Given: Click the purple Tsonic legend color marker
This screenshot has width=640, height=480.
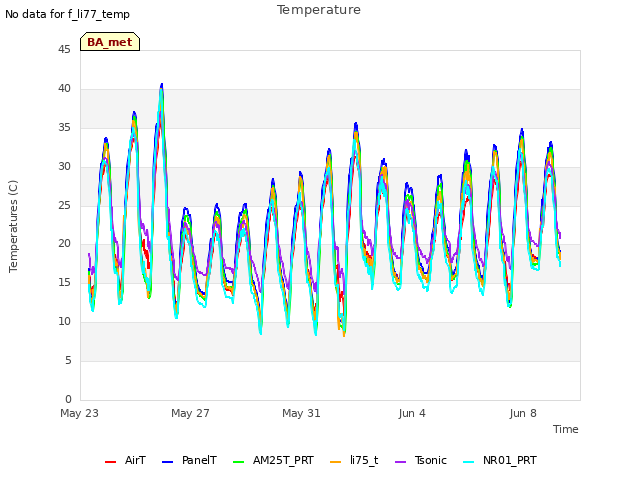Looking at the screenshot, I should coord(400,462).
